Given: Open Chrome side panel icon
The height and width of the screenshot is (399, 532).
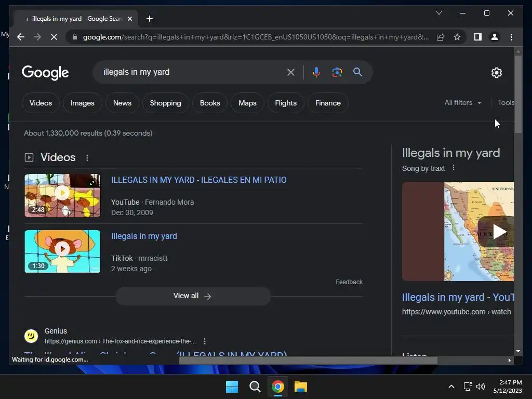Looking at the screenshot, I should (478, 37).
